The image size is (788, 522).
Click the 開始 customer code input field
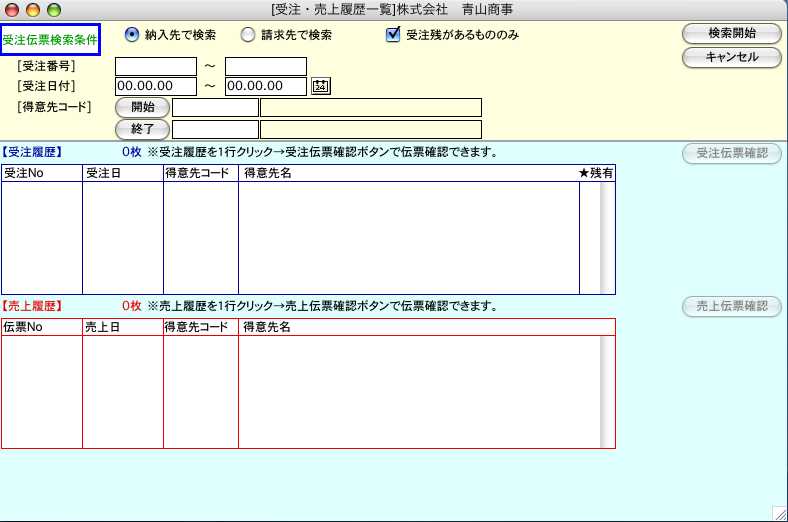[215, 108]
